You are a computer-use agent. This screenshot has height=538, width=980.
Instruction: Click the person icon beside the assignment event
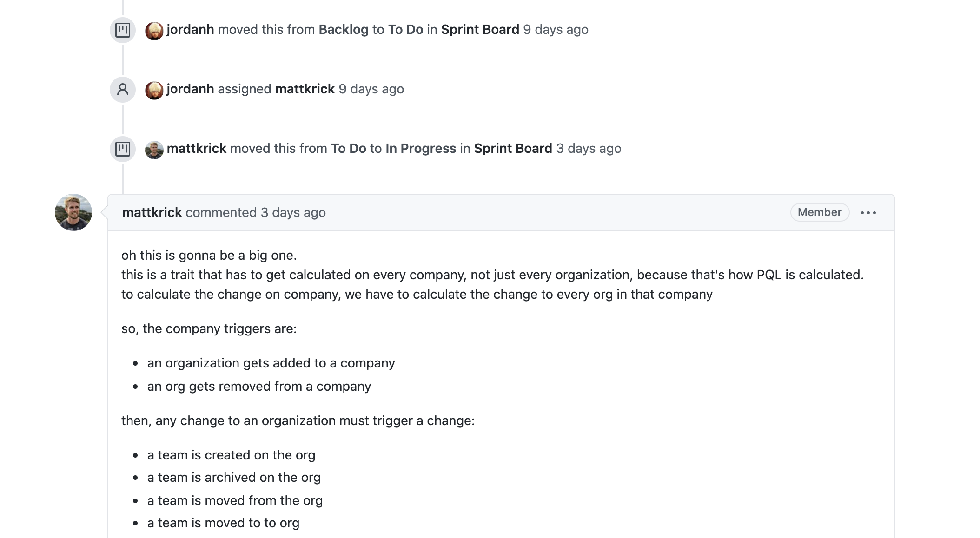[123, 89]
